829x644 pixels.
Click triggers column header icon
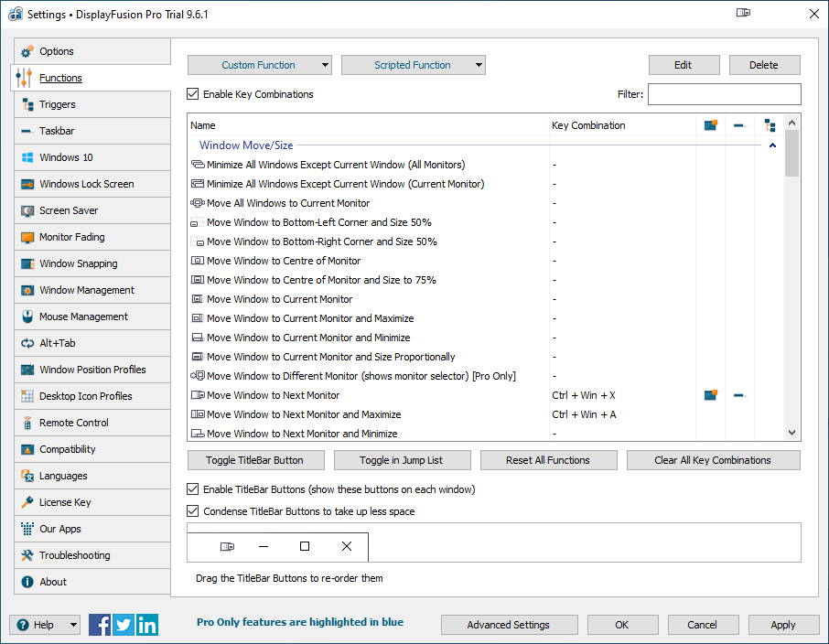click(770, 125)
